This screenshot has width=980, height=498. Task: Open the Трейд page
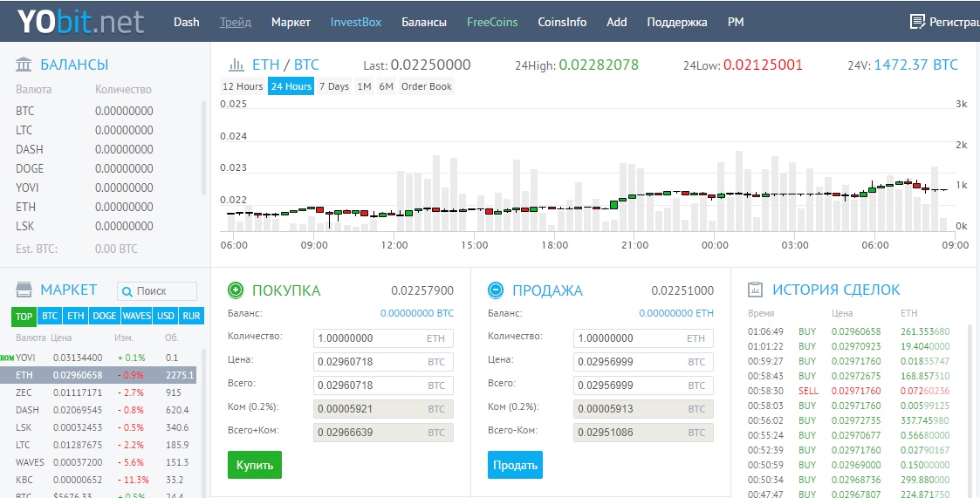click(x=235, y=22)
